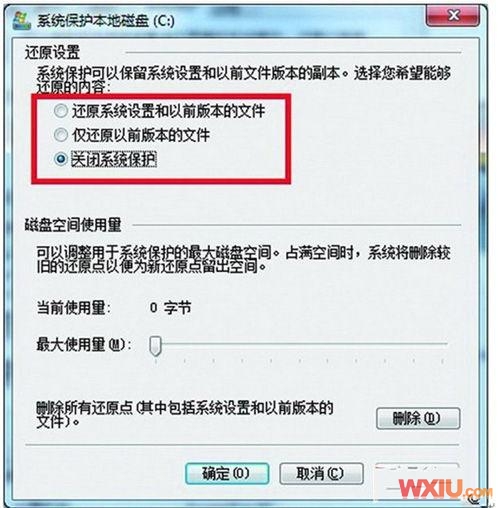Click the restore settings description paragraph
Viewport: 500px width, 508px height.
coord(243,80)
